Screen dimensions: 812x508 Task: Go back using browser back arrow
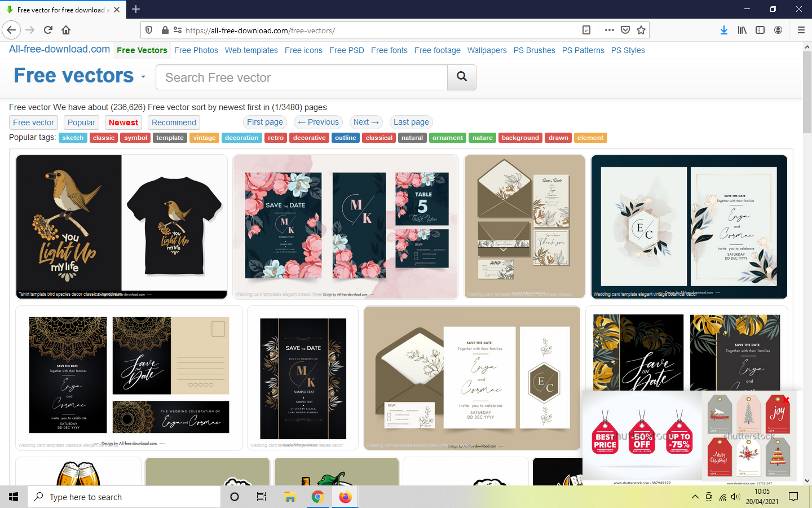(x=12, y=30)
